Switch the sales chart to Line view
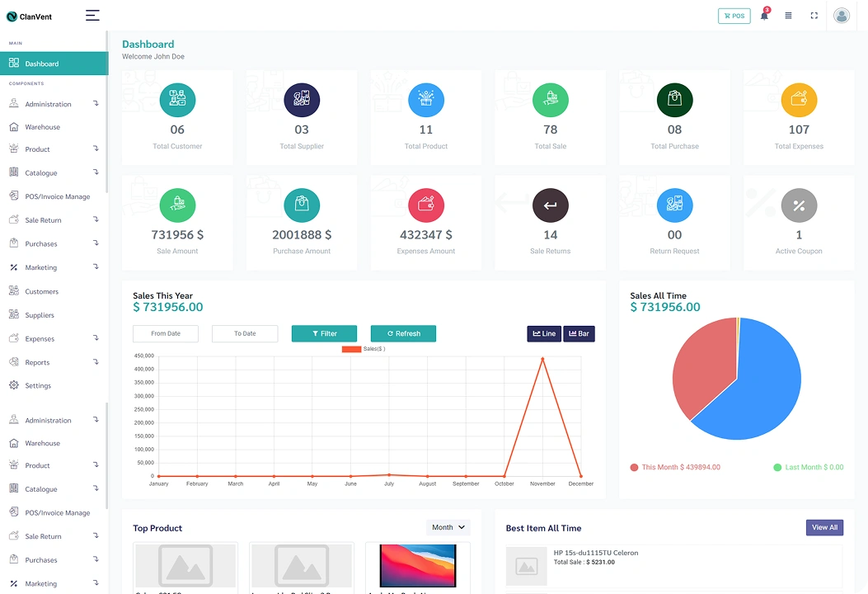 tap(544, 333)
